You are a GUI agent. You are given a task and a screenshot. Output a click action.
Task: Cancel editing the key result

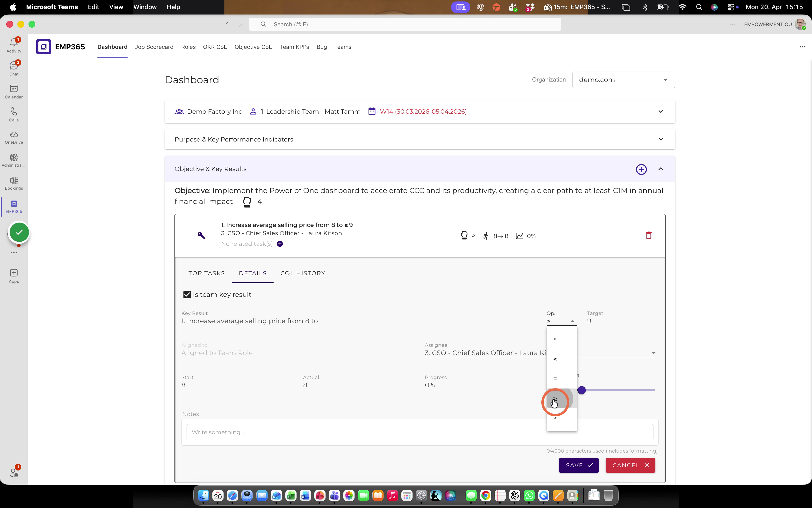630,465
